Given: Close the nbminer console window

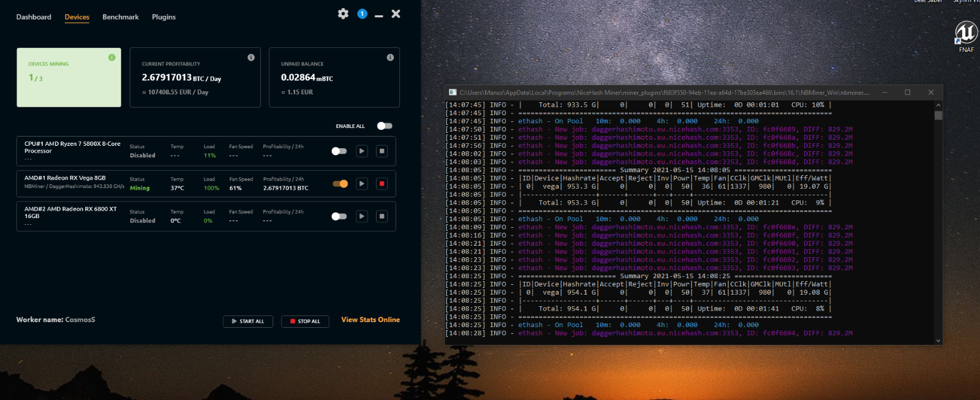Looking at the screenshot, I should point(931,92).
